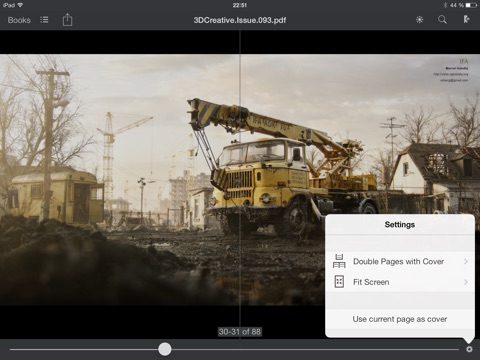Open Double Pages with Cover option
Viewport: 480px width, 360px height.
(400, 262)
